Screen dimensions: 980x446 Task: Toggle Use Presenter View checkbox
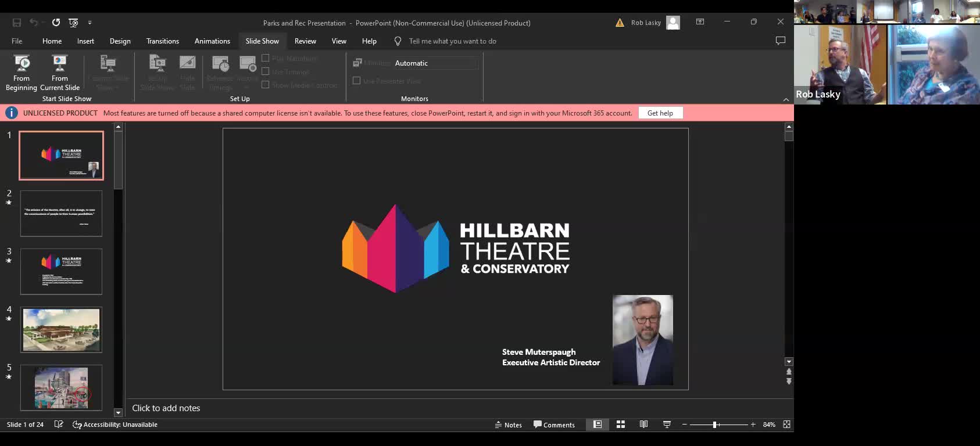tap(357, 81)
